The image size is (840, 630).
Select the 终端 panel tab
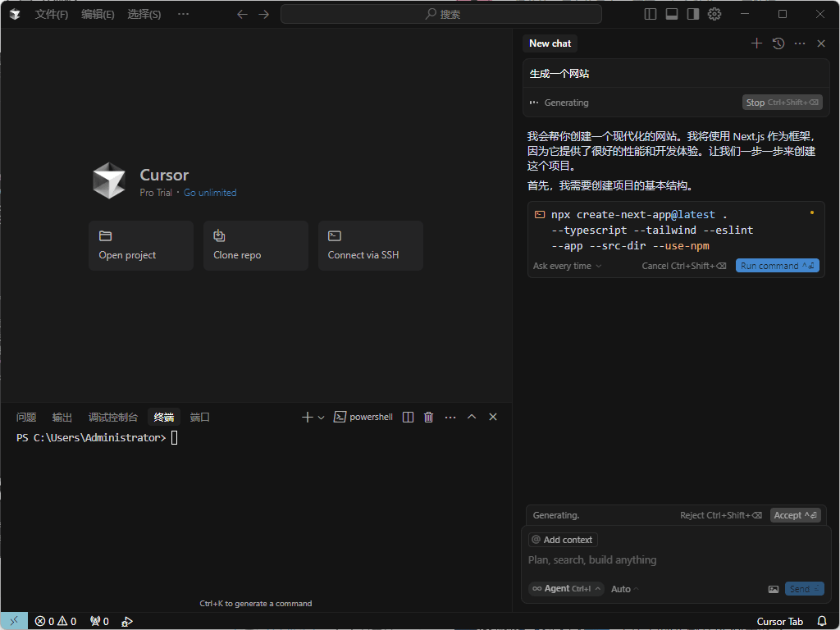164,418
